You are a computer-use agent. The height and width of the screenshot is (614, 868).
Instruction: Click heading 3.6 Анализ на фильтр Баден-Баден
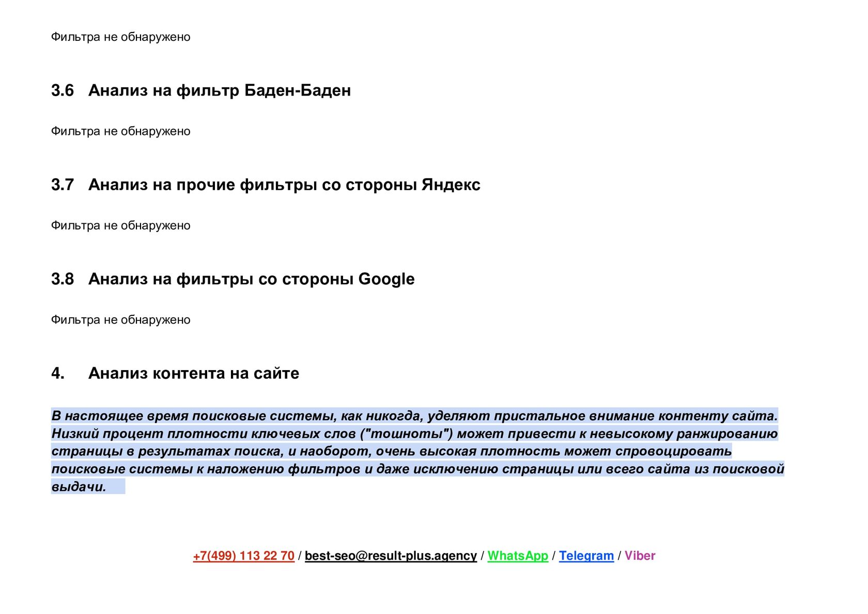(201, 90)
